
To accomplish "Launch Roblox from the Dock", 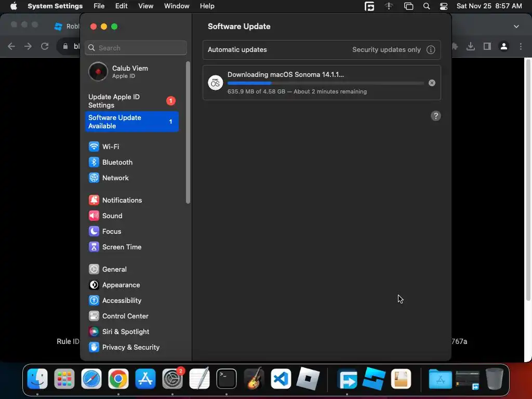I will 308,379.
